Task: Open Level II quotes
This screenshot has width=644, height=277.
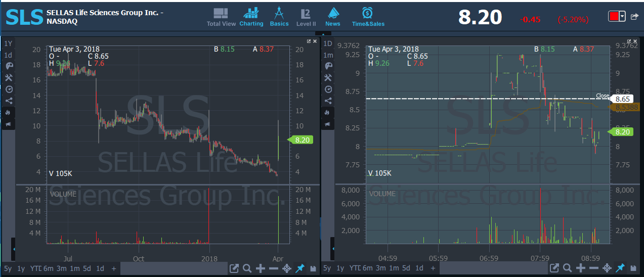Action: tap(306, 17)
